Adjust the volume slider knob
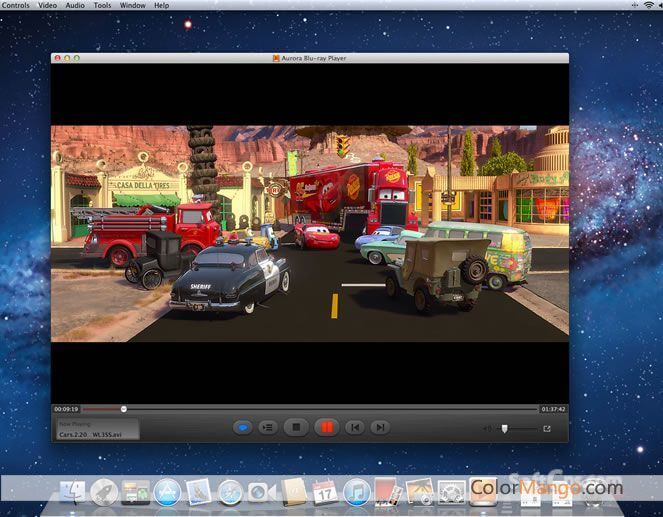The width and height of the screenshot is (663, 517). click(x=505, y=428)
